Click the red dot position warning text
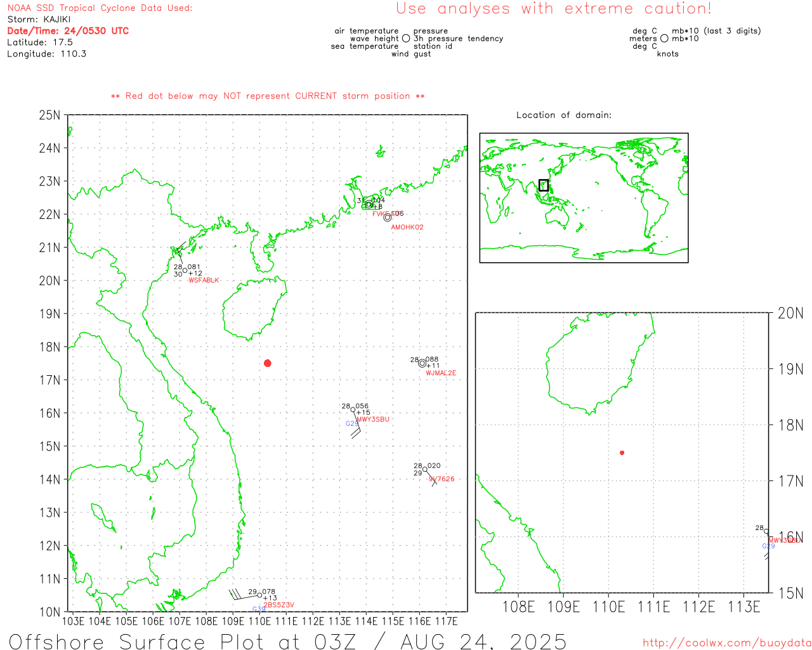The image size is (812, 650). pos(268,96)
